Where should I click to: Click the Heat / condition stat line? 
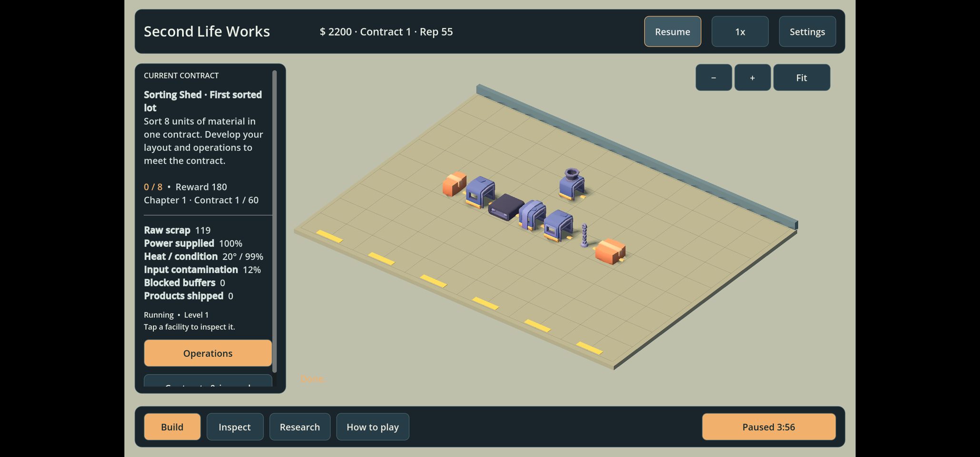[203, 257]
